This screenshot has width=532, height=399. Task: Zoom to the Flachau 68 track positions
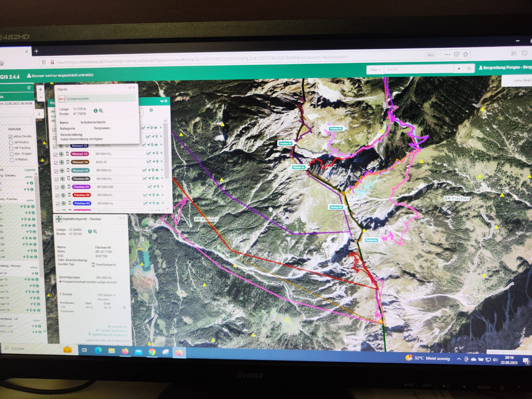click(124, 308)
